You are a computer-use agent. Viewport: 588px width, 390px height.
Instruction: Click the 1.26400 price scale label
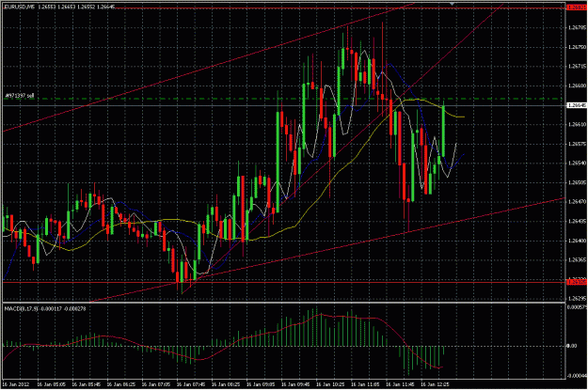tap(577, 241)
